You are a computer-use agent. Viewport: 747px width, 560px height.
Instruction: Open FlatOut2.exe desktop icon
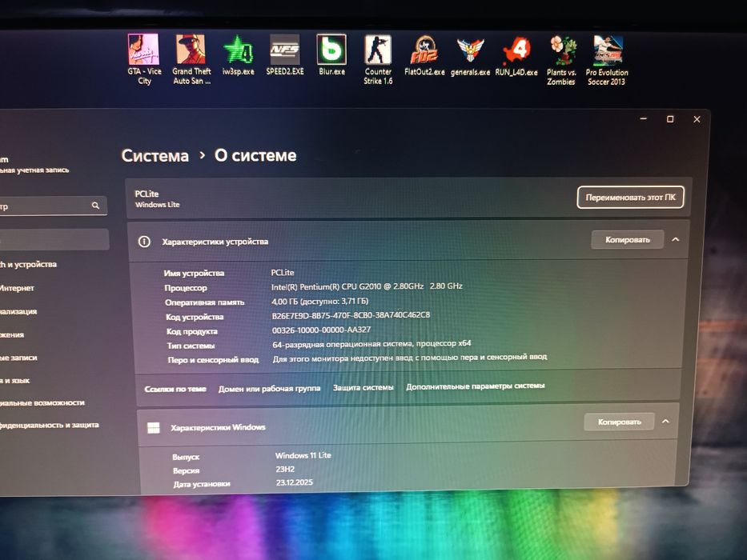coord(424,56)
